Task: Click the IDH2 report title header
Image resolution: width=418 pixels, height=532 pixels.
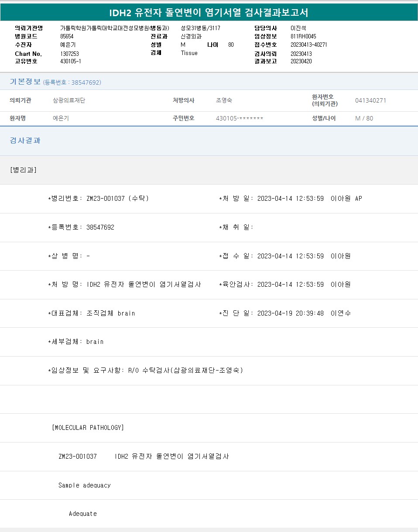Action: pos(209,13)
